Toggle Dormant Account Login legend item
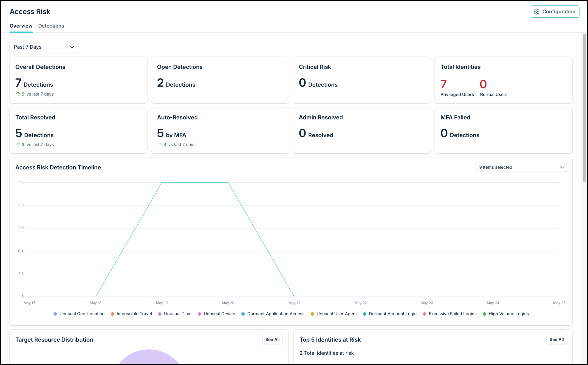 [x=390, y=314]
